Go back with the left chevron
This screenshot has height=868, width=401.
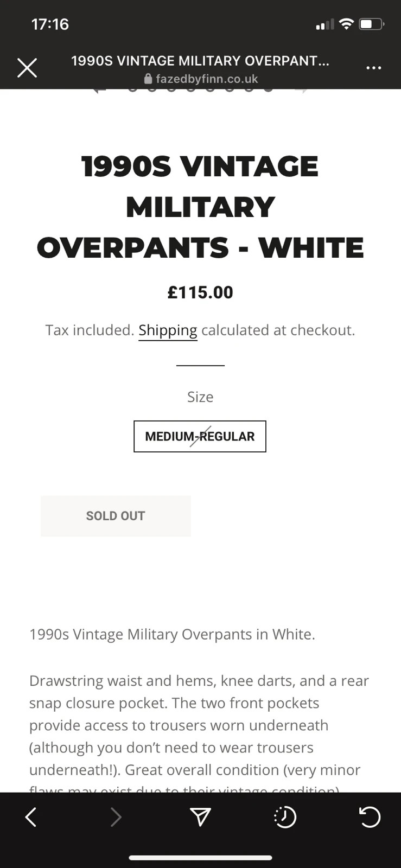tap(31, 816)
